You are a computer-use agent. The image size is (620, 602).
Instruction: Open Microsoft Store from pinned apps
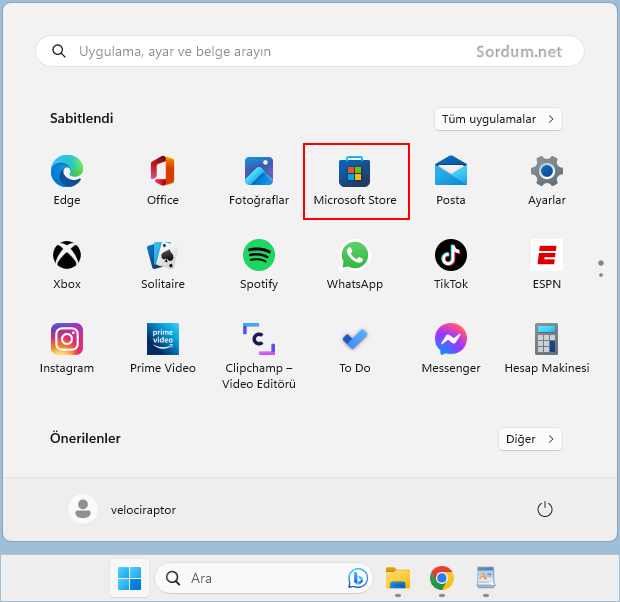(x=355, y=180)
